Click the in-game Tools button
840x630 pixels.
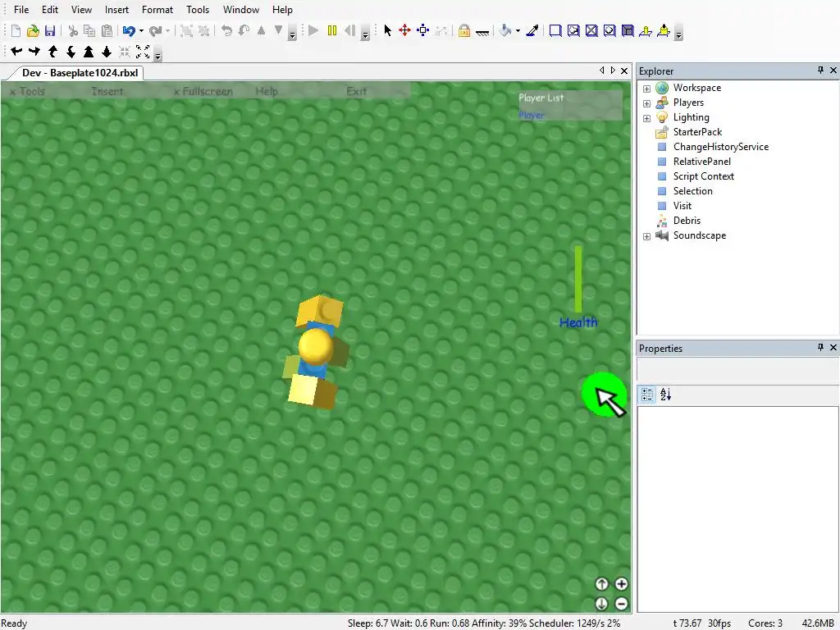pos(28,92)
